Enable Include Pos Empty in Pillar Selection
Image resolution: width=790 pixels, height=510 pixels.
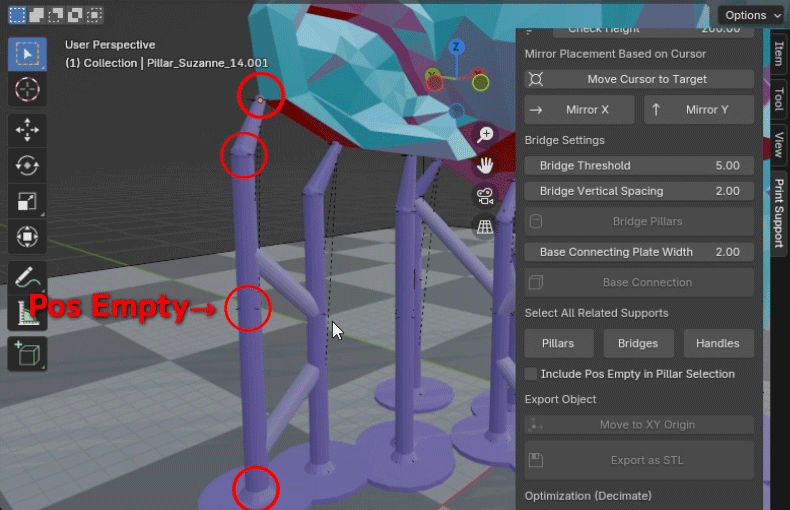[531, 374]
